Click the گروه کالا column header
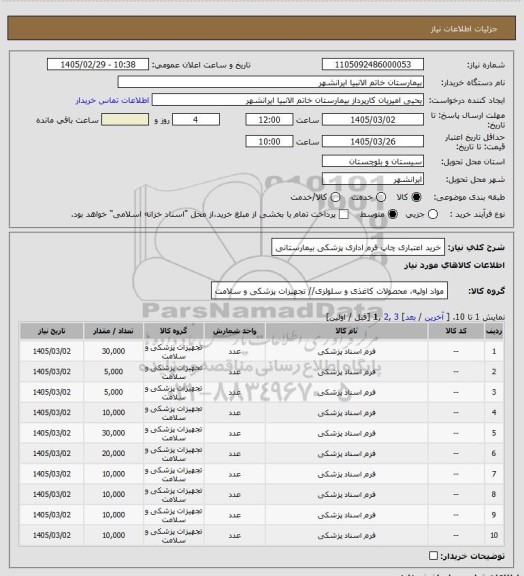The height and width of the screenshot is (576, 524). (173, 331)
